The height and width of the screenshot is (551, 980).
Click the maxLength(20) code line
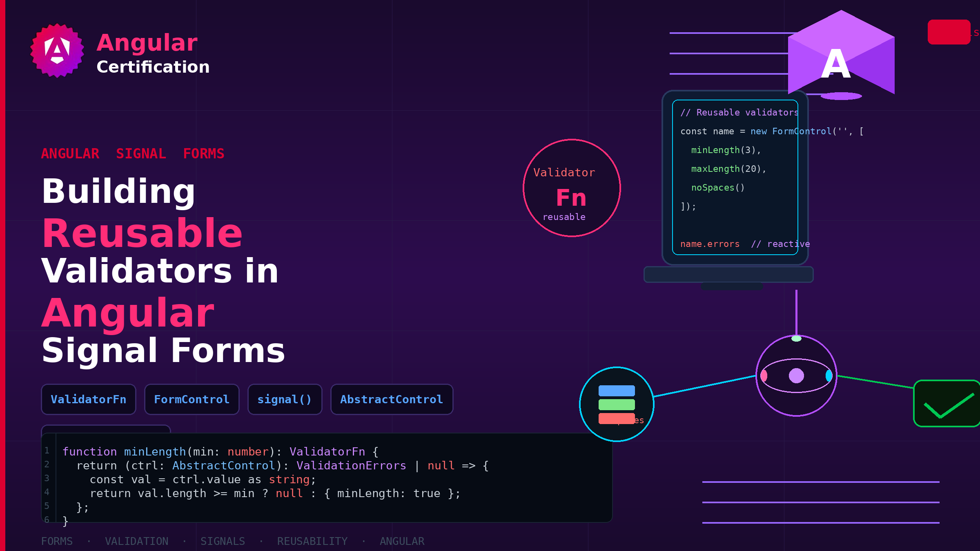[729, 169]
